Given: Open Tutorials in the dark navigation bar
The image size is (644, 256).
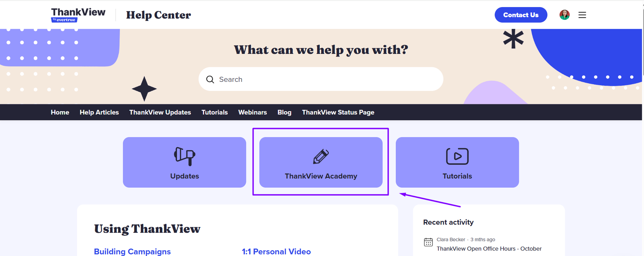Looking at the screenshot, I should point(215,112).
